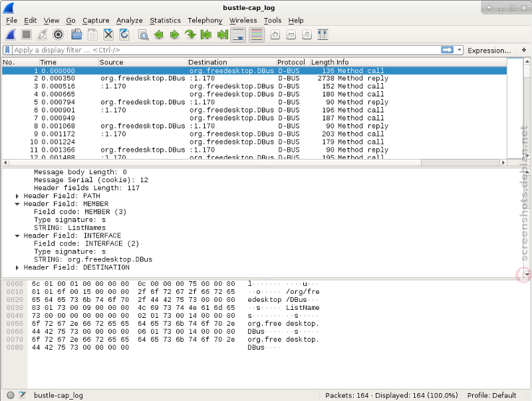Go forward in packet history
This screenshot has width=532, height=401.
pyautogui.click(x=174, y=35)
